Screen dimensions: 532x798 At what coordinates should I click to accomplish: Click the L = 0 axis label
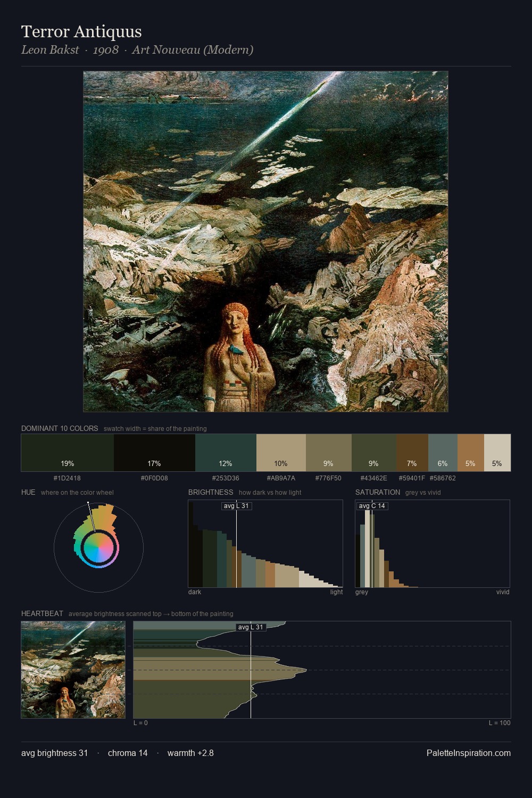click(140, 723)
